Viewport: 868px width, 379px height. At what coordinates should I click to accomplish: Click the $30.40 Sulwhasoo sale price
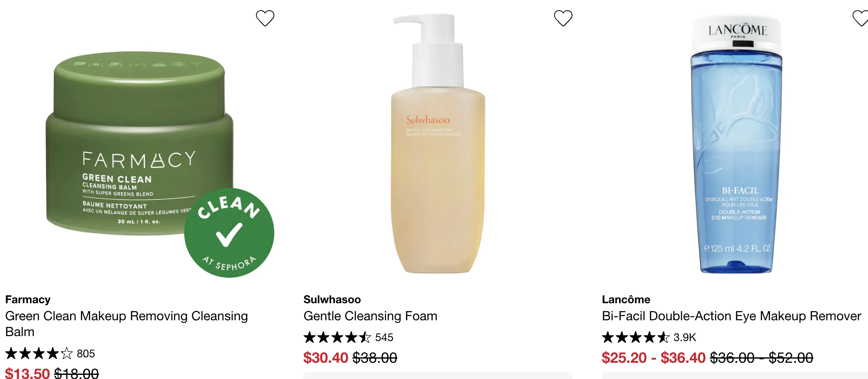point(326,358)
